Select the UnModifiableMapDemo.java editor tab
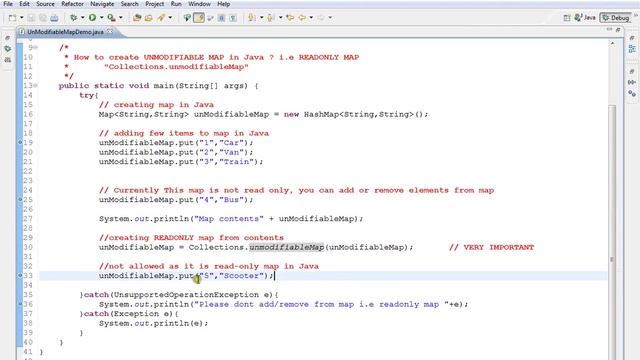Image resolution: width=640 pixels, height=360 pixels. coord(65,31)
